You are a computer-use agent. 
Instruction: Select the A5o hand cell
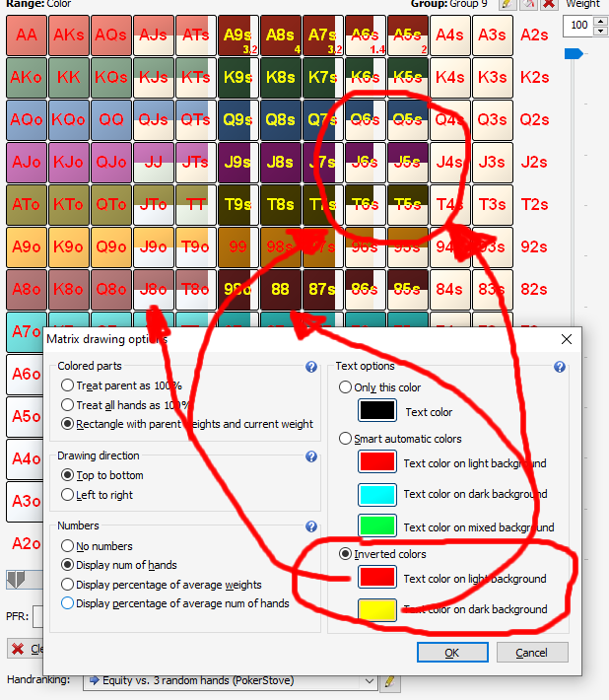26,417
